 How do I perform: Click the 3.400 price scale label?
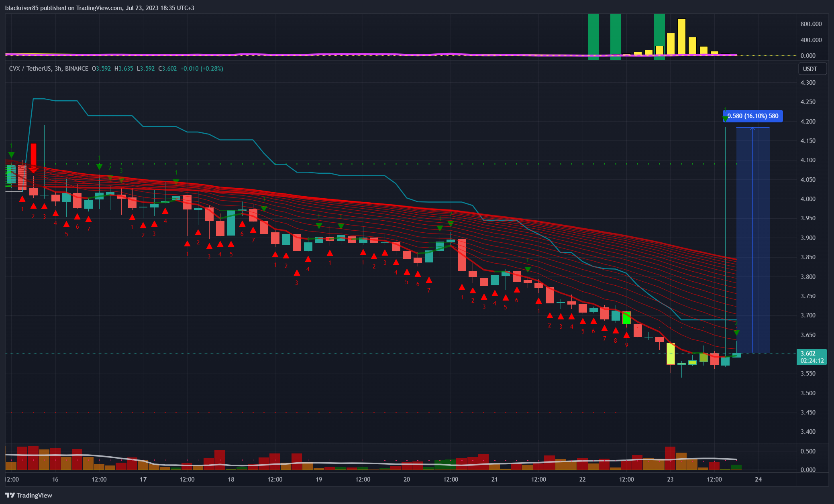click(x=808, y=432)
